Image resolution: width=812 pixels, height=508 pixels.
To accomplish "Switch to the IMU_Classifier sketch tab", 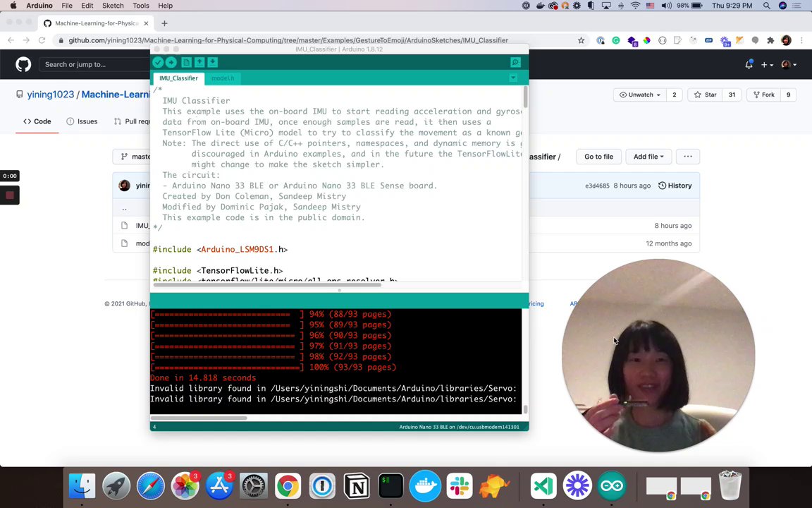I will (178, 78).
